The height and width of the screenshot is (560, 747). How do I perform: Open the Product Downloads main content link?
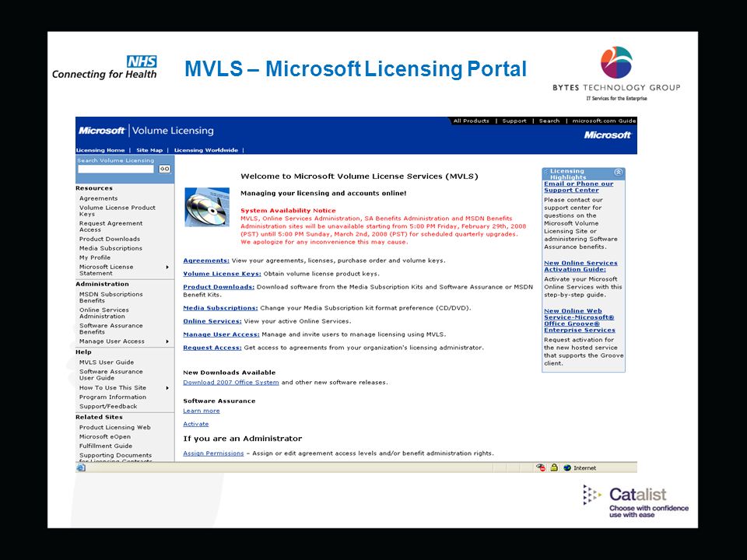219,287
